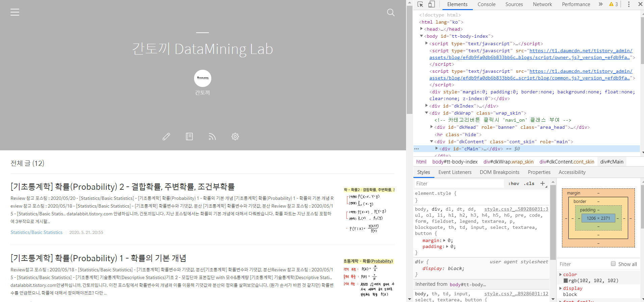Click the common.js script source link
The image size is (644, 302).
[x=531, y=74]
